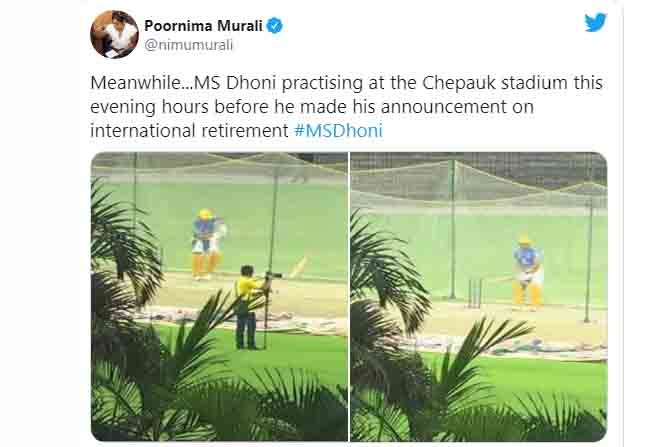Click the @nimumurali handle
This screenshot has width=670, height=447.
click(x=189, y=45)
